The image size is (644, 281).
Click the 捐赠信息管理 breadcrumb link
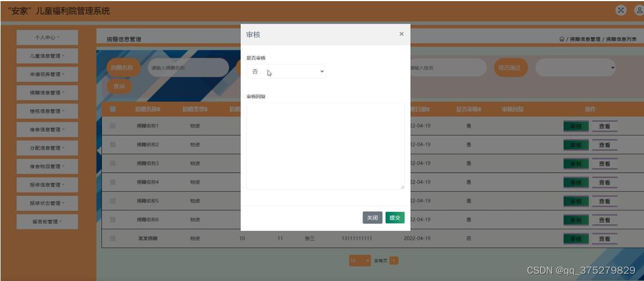[585, 39]
